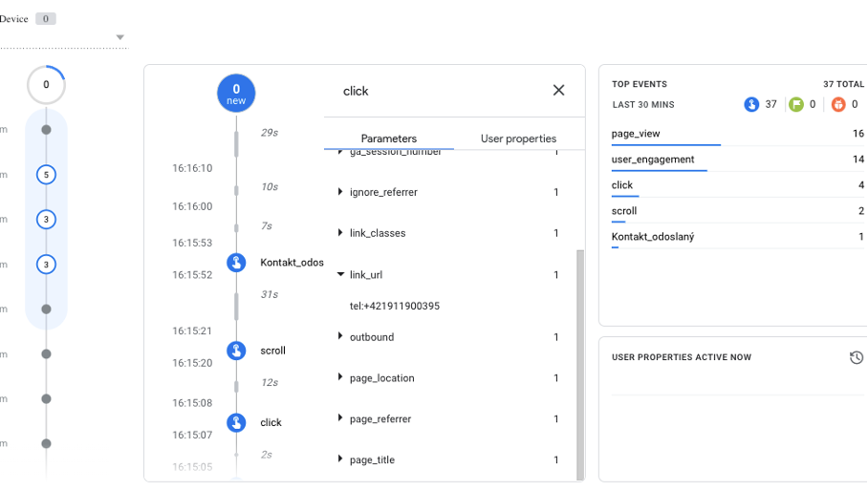Select the Parameters tab
The image size is (868, 491).
(x=388, y=139)
